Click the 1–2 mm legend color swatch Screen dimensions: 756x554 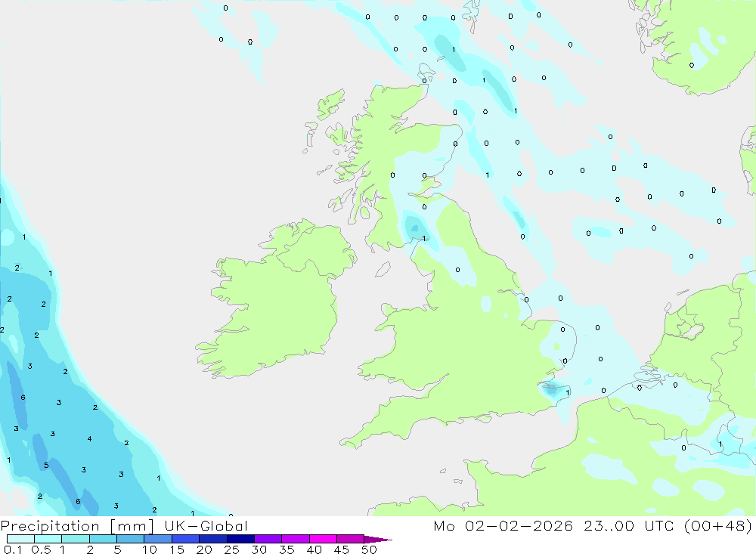coord(76,539)
